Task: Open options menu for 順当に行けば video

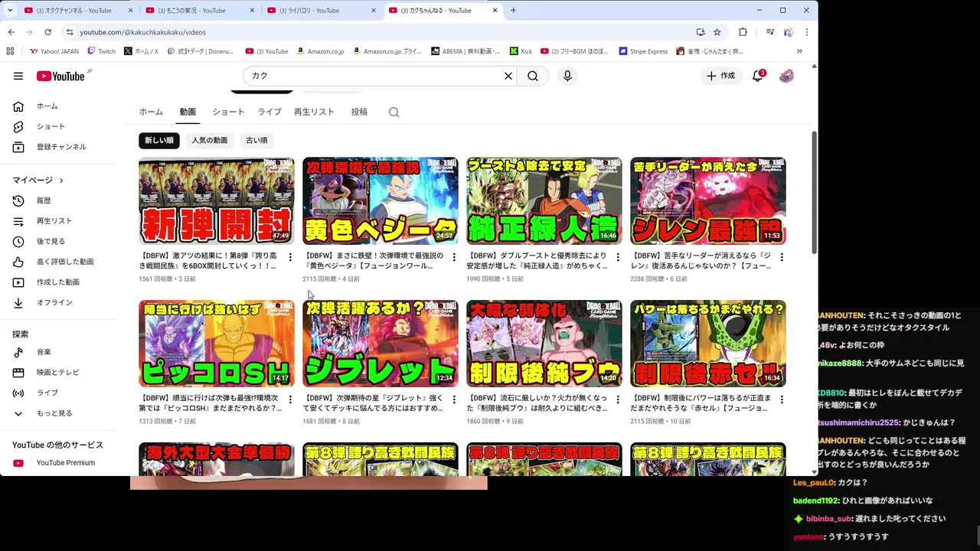Action: click(x=290, y=399)
